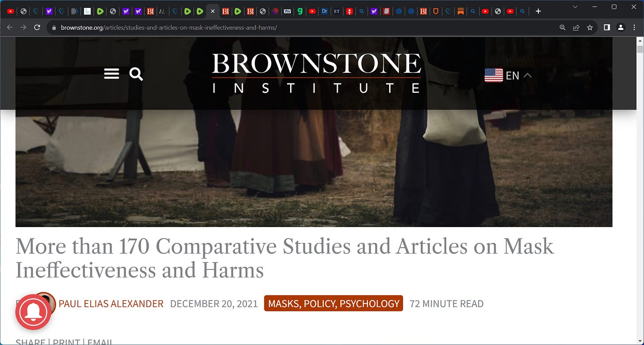The image size is (644, 345).
Task: Go forward with the browser forward arrow
Action: [23, 27]
